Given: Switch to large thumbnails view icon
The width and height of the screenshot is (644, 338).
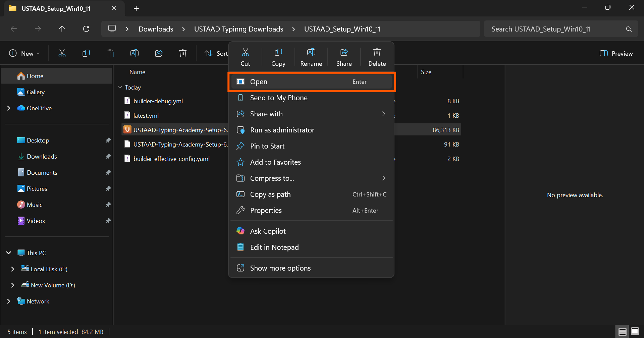Looking at the screenshot, I should pyautogui.click(x=635, y=332).
